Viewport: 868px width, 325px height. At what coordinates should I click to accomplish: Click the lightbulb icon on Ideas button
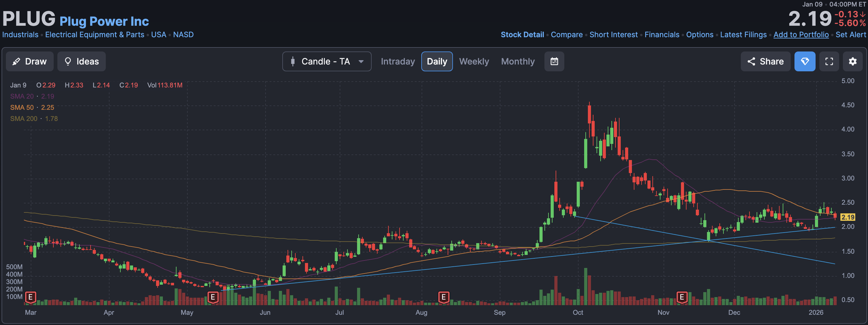coord(68,61)
